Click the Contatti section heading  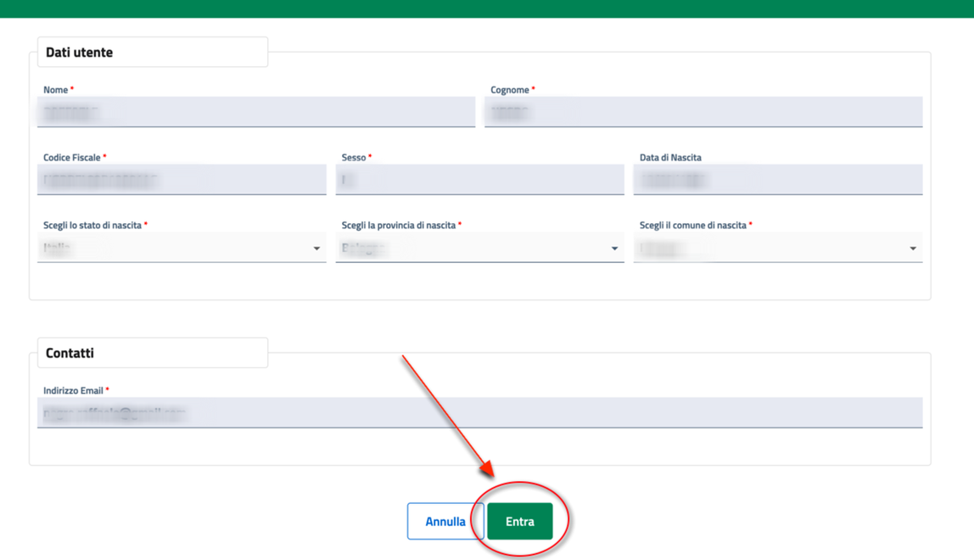click(x=70, y=353)
